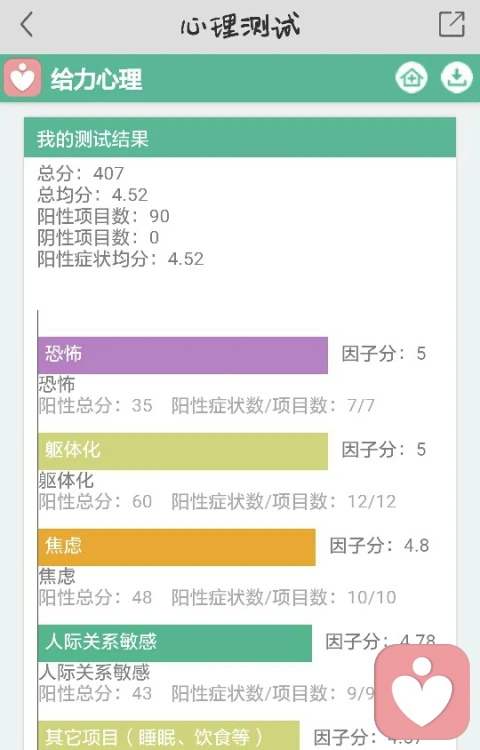Tap 恐怖 因子分：5 label
Viewport: 480px width, 750px height.
pos(383,353)
